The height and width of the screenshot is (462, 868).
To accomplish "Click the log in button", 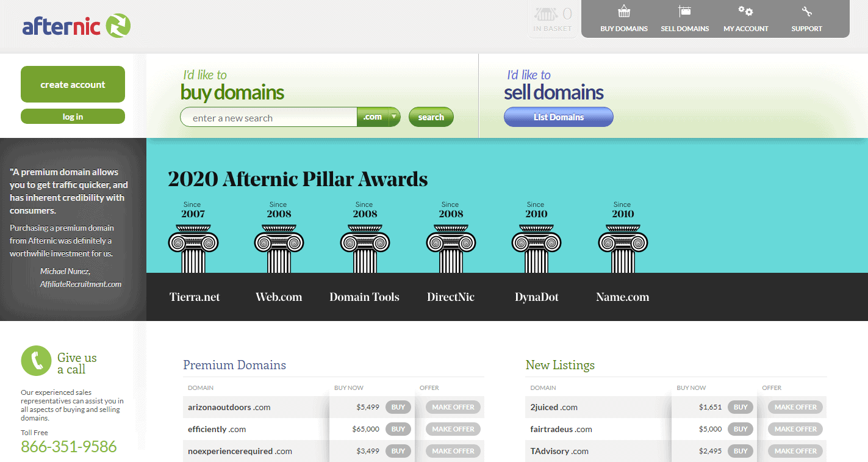I will 73,117.
